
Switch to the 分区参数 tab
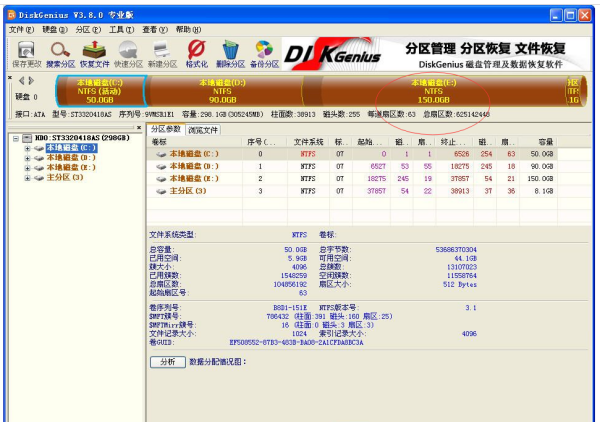[x=166, y=129]
